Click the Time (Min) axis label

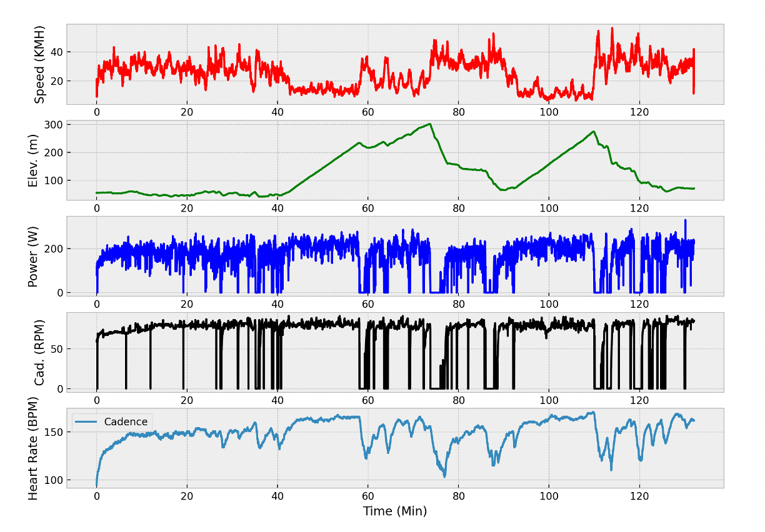[x=396, y=511]
